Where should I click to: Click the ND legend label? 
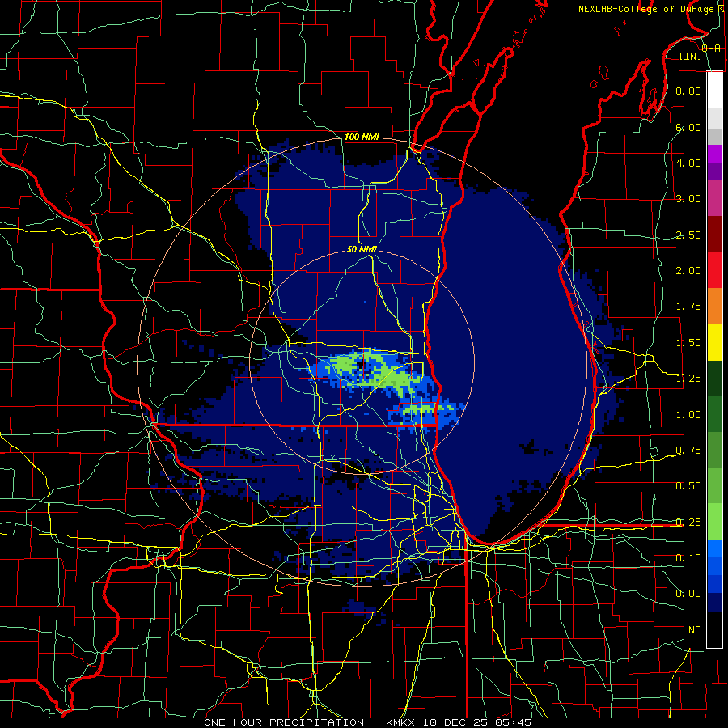(x=695, y=630)
